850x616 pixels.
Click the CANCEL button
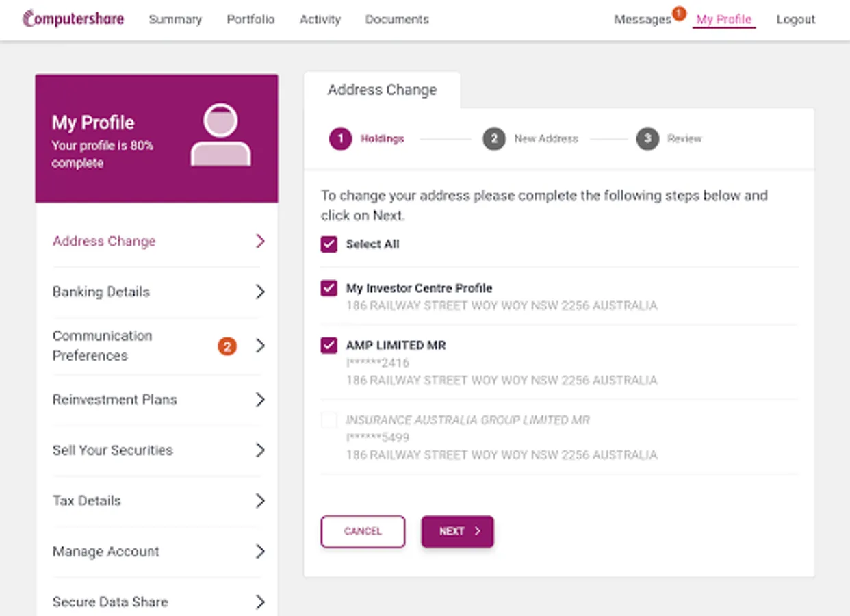click(363, 531)
